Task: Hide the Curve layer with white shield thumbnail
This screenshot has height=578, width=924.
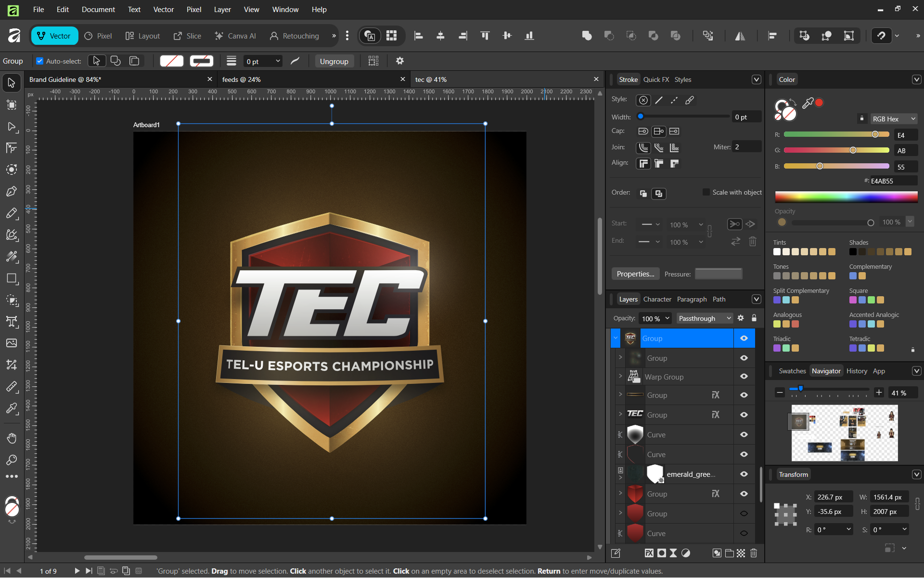Action: 744,434
